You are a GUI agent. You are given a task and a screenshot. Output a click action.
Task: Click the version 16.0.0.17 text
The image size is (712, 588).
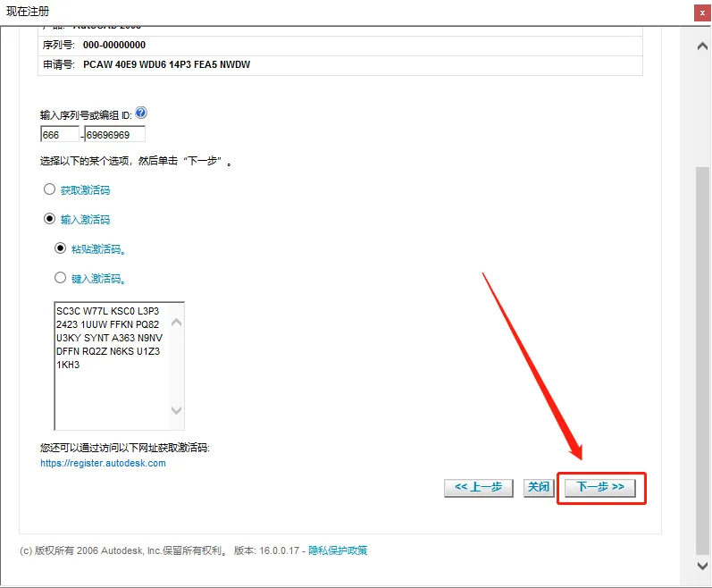(x=266, y=550)
